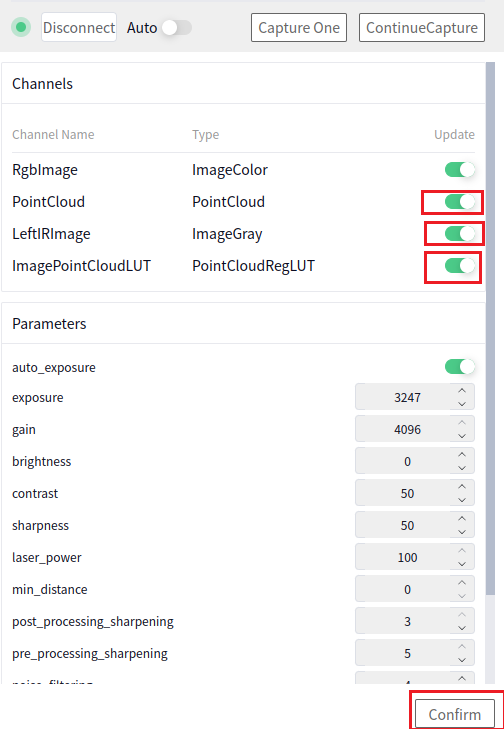This screenshot has height=729, width=504.
Task: Capture a single frame with Capture One
Action: pos(299,27)
